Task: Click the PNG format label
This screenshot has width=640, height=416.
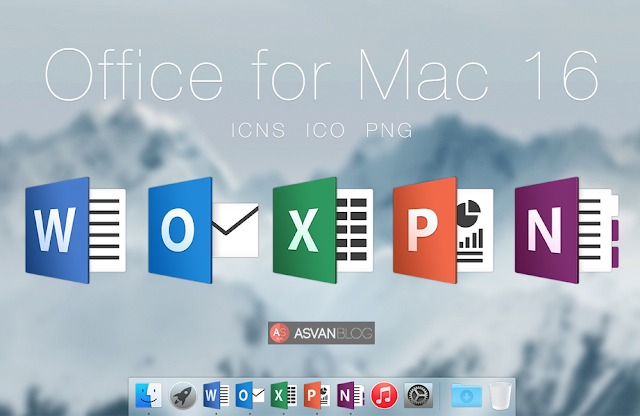Action: pos(389,131)
